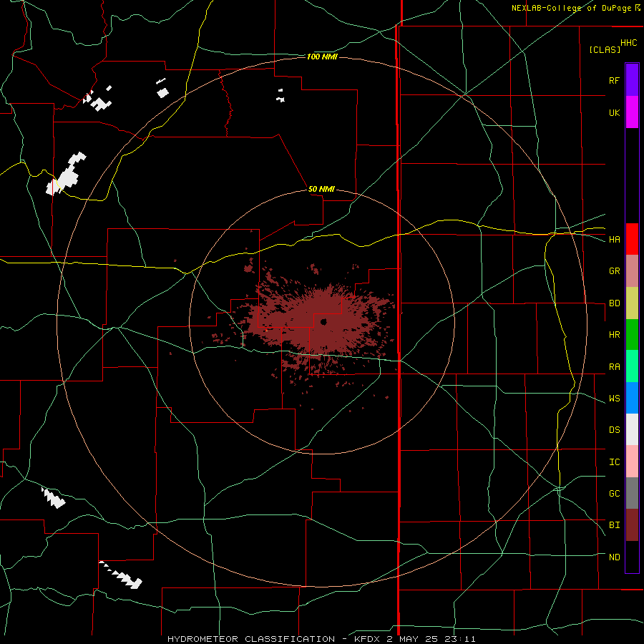Click the GC gray legend swatch
Image resolution: width=644 pixels, height=644 pixels.
(632, 493)
